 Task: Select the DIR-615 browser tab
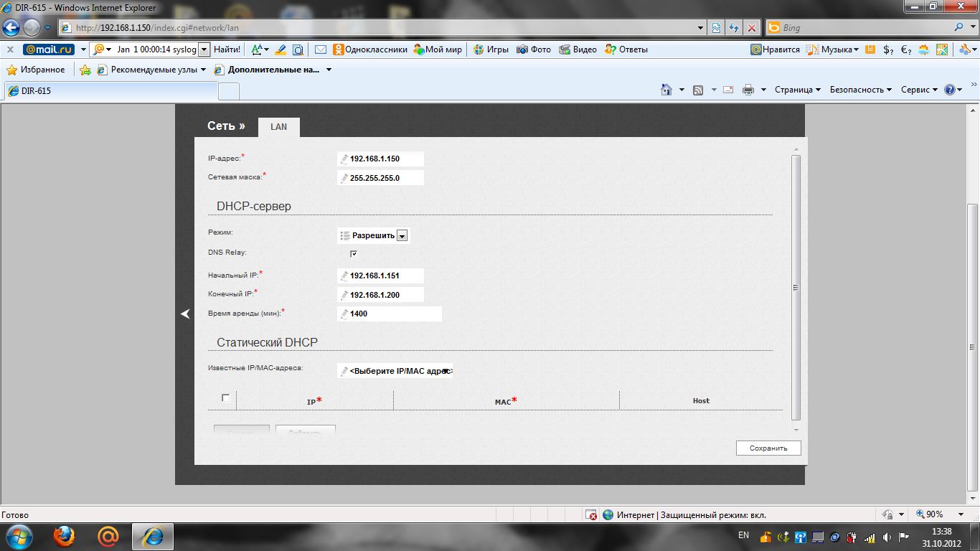[x=110, y=91]
